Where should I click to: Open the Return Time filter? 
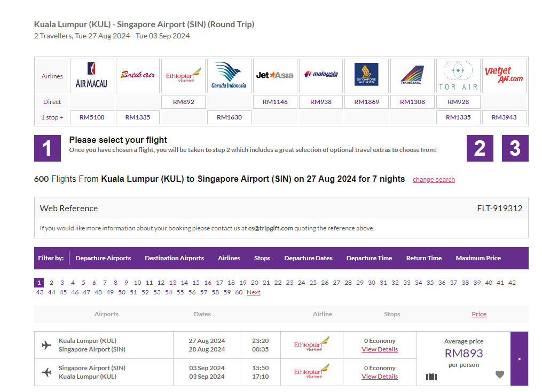pos(424,258)
